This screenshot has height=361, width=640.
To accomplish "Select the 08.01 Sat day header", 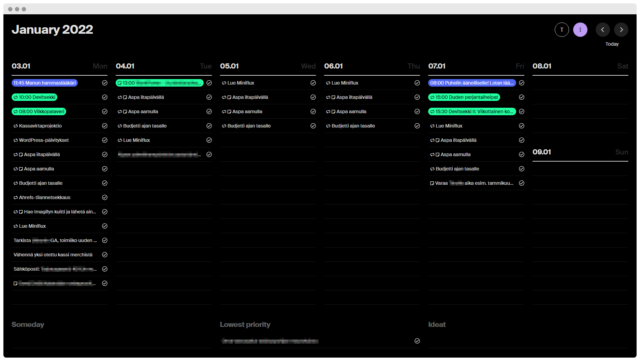I will pyautogui.click(x=580, y=66).
